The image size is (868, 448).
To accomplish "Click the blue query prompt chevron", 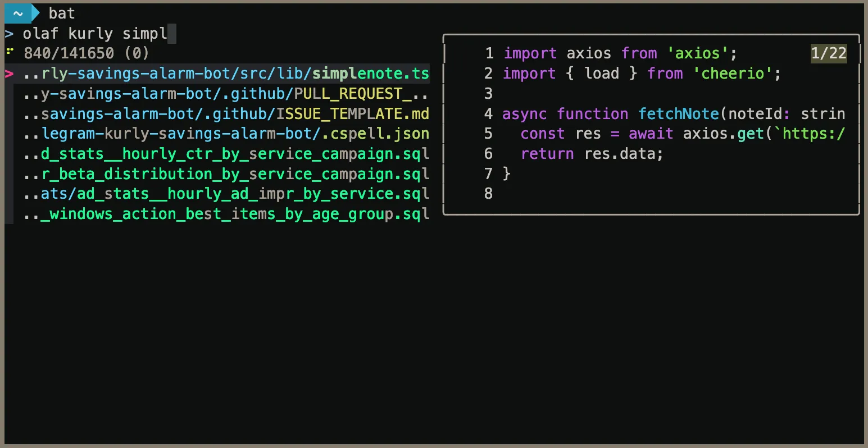I will (x=9, y=34).
